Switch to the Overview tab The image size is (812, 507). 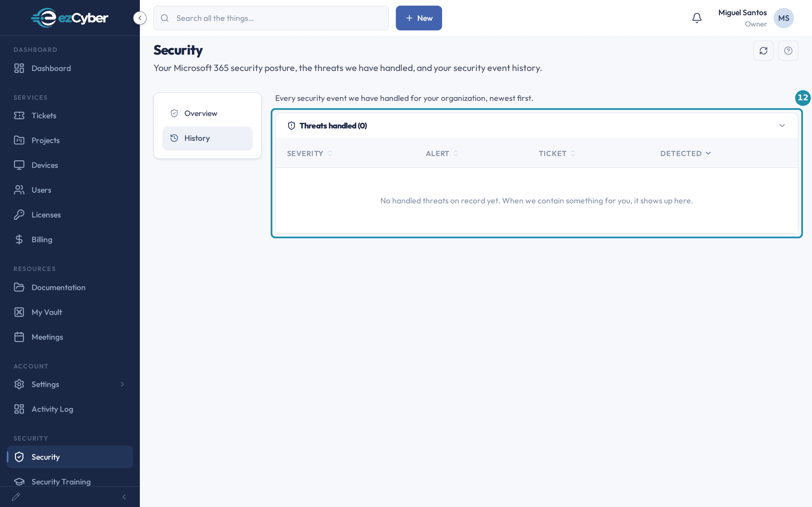207,113
